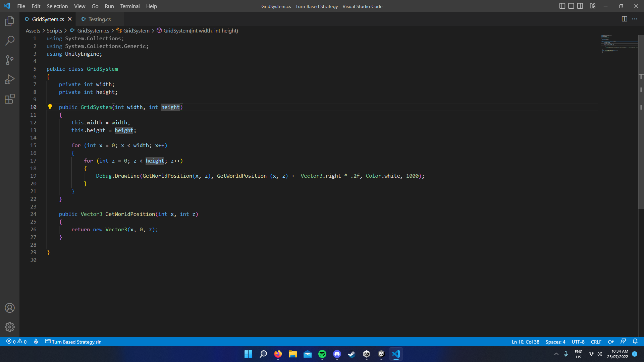
Task: Open the Terminal menu
Action: tap(130, 6)
